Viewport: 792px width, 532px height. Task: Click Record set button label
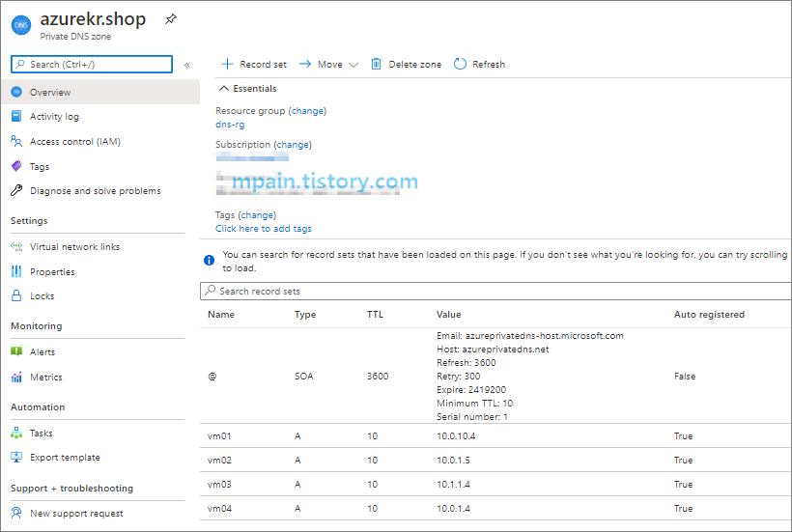click(x=263, y=64)
